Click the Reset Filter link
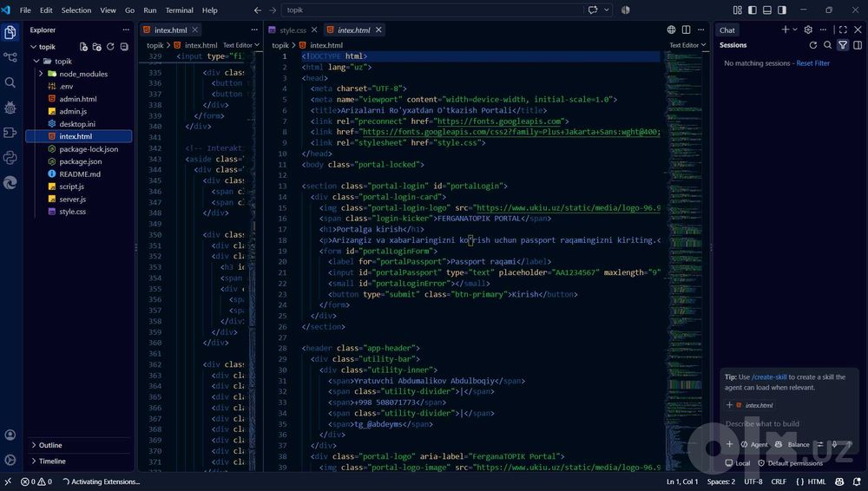The width and height of the screenshot is (868, 491). [813, 63]
